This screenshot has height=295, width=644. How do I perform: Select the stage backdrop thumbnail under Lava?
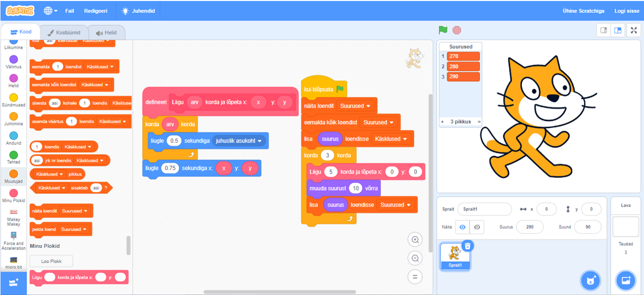point(625,227)
